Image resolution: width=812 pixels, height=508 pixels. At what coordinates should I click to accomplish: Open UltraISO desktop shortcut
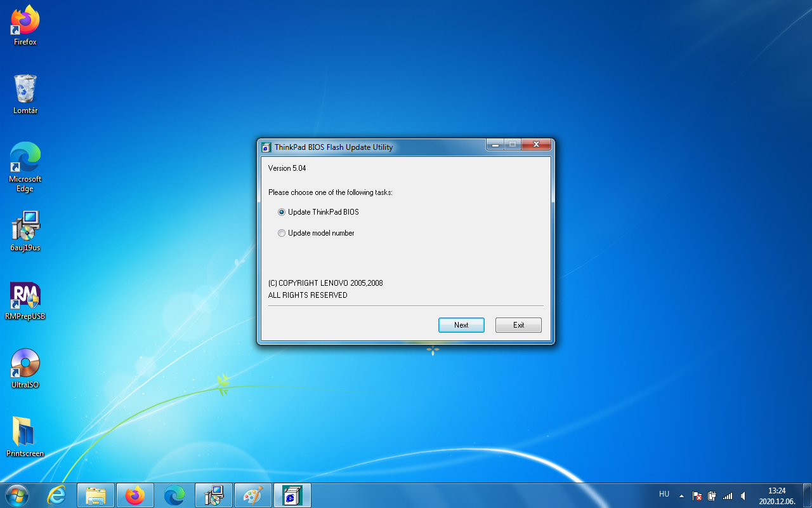25,368
